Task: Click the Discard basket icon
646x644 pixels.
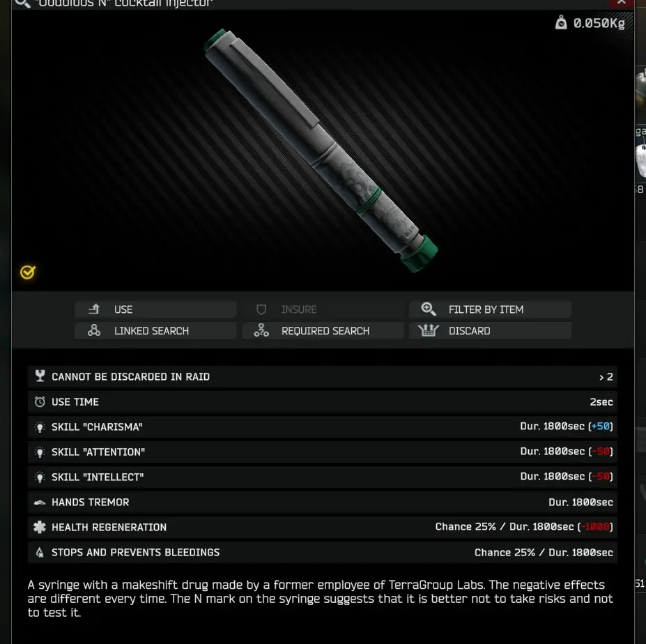Action: tap(429, 330)
